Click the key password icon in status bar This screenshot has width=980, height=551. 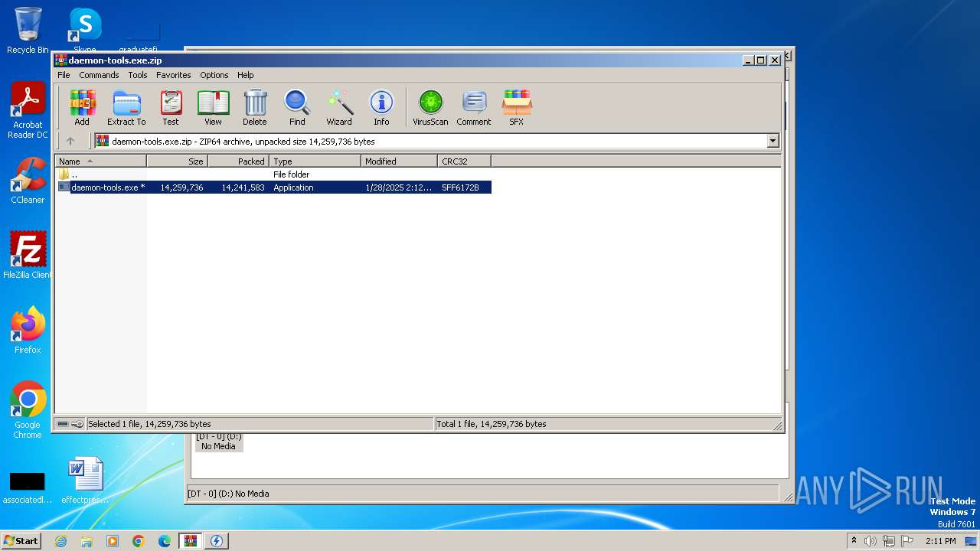[77, 424]
